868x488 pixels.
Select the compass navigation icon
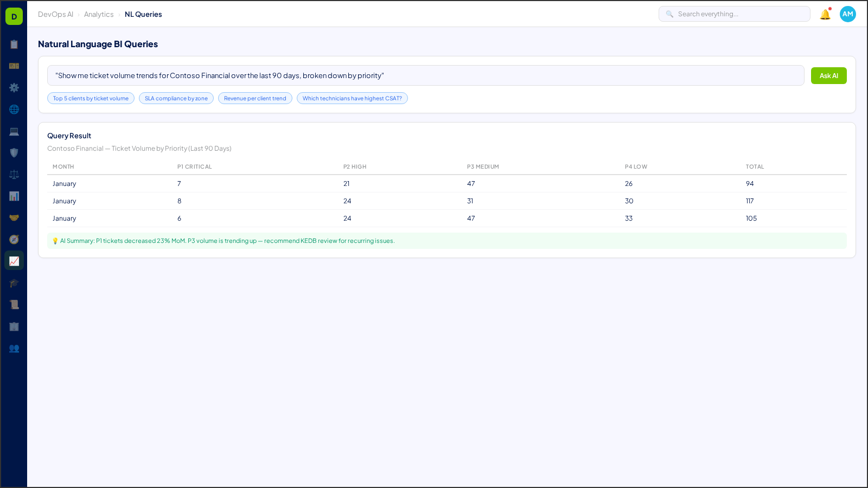click(x=14, y=239)
